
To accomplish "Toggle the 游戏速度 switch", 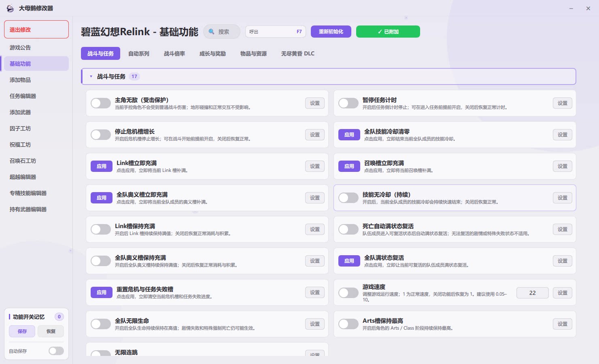I will click(348, 292).
